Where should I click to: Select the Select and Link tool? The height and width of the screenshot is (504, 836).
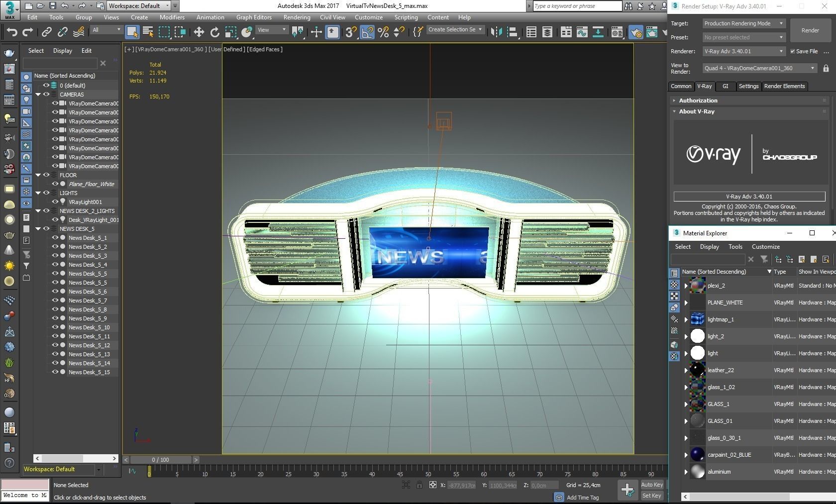pyautogui.click(x=46, y=32)
